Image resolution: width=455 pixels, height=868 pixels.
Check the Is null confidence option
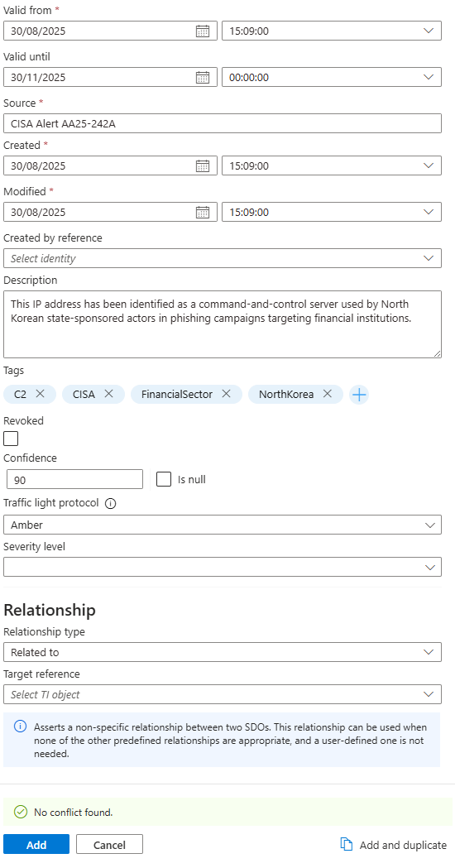pyautogui.click(x=163, y=479)
